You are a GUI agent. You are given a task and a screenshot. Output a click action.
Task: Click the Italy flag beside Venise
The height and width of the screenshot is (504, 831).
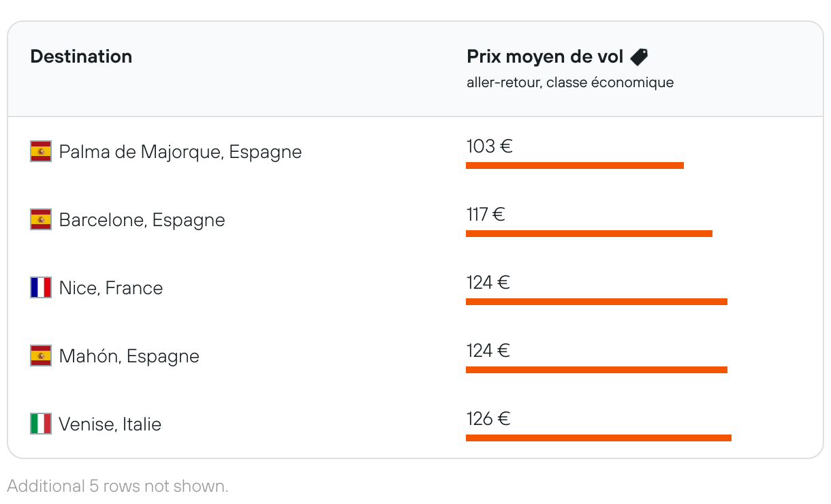(41, 424)
